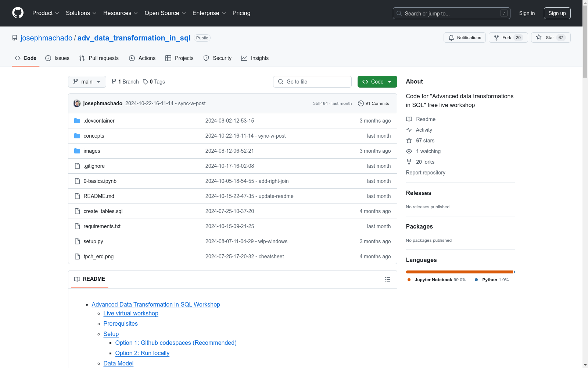Click the setup.py file icon
Viewport: 588px width, 368px height.
click(x=77, y=241)
